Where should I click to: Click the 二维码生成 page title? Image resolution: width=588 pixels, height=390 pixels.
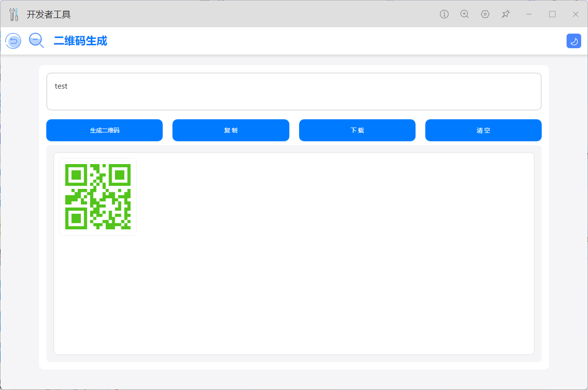80,41
